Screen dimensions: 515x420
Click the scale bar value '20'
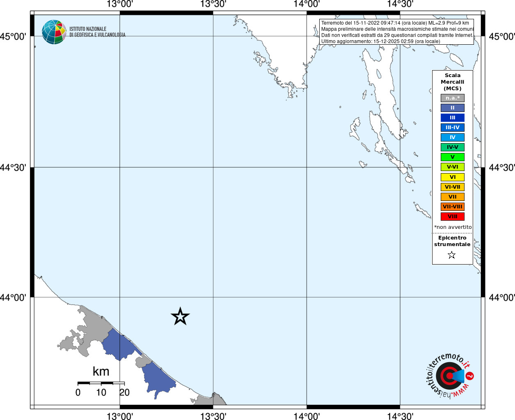pos(124,393)
